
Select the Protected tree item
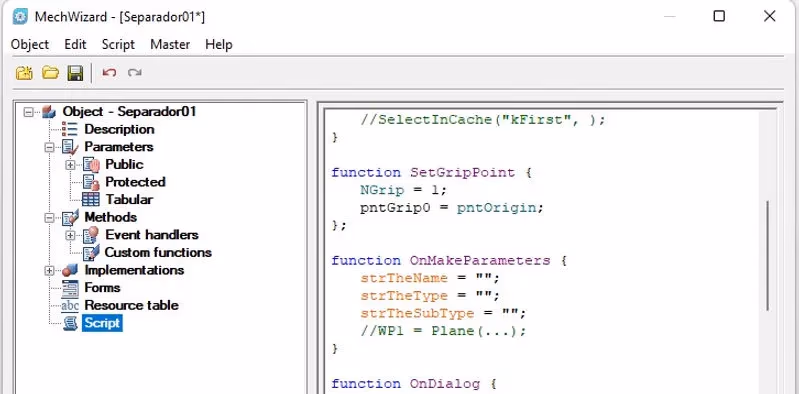pos(135,182)
